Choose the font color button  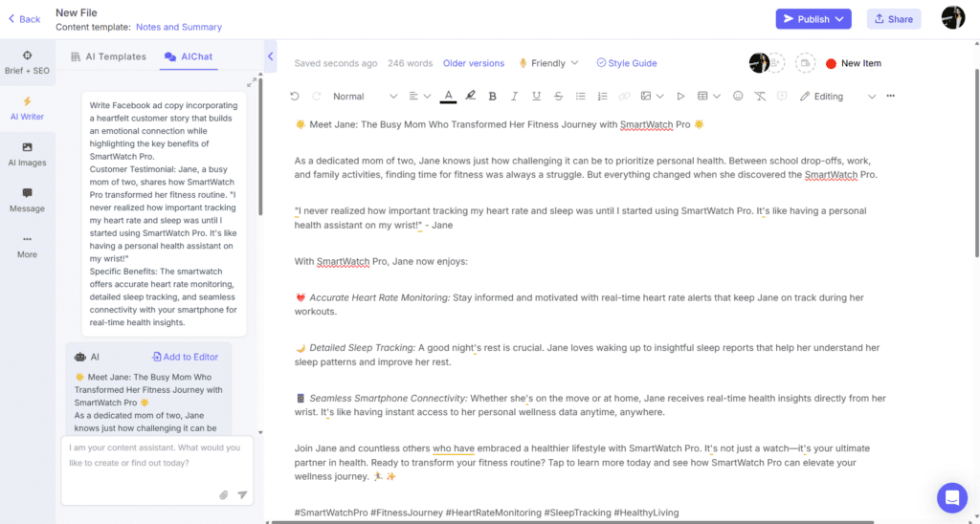tap(448, 97)
